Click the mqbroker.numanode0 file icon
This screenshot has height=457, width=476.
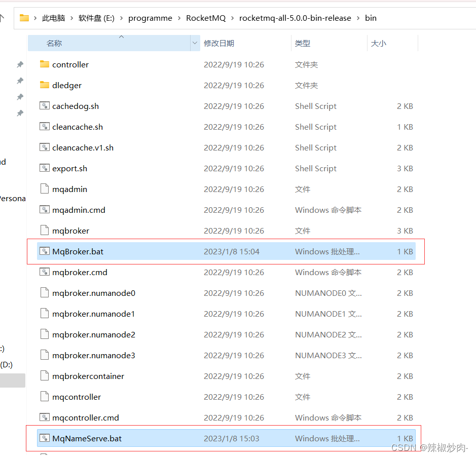[x=45, y=292]
